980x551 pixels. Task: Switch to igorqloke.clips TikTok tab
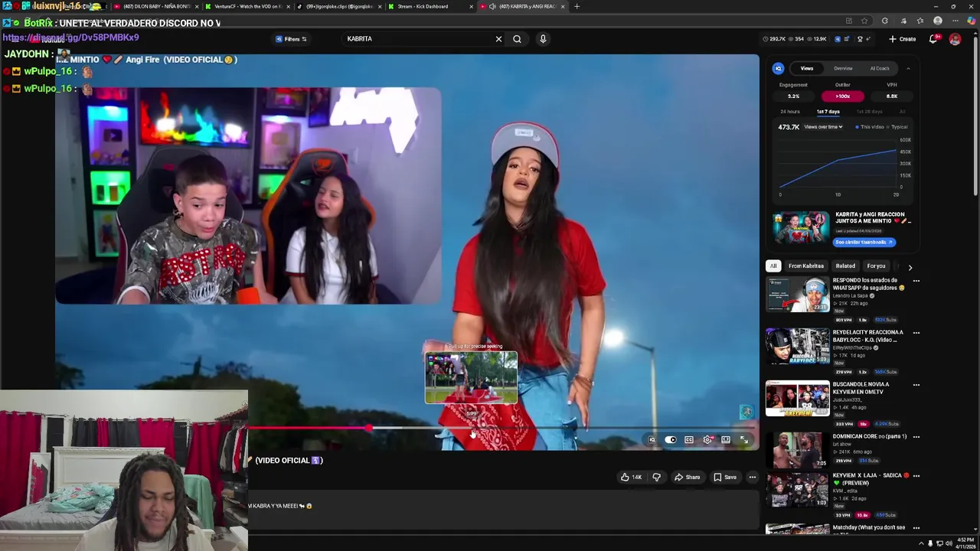pyautogui.click(x=338, y=6)
